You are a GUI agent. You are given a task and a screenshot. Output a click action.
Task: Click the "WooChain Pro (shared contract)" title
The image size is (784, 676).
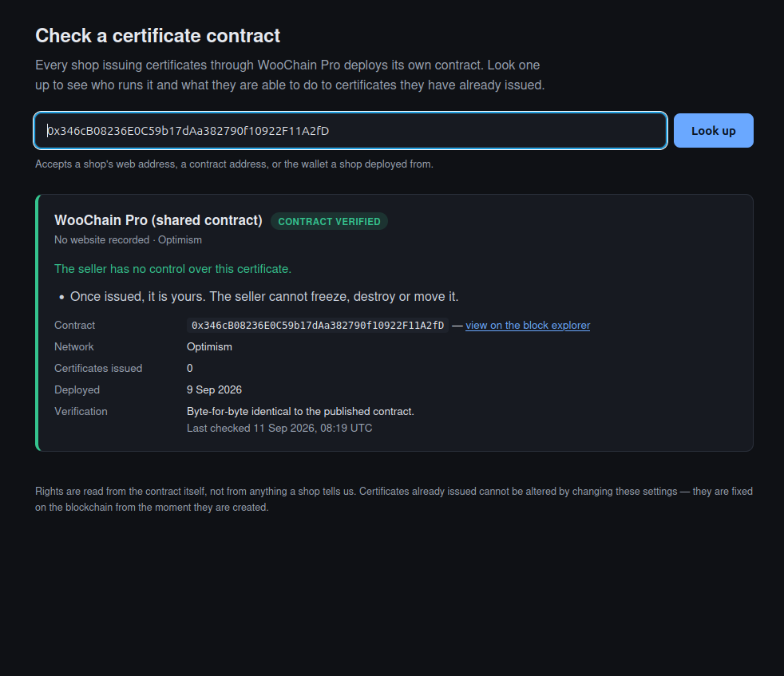tap(158, 220)
